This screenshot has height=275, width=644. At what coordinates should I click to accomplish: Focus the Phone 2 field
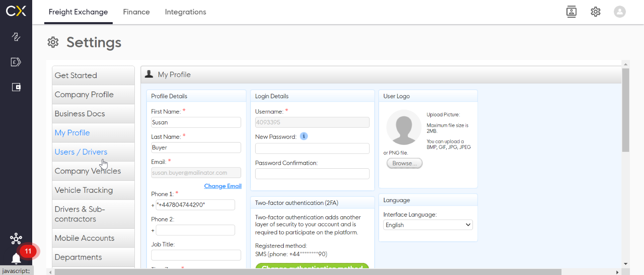195,230
